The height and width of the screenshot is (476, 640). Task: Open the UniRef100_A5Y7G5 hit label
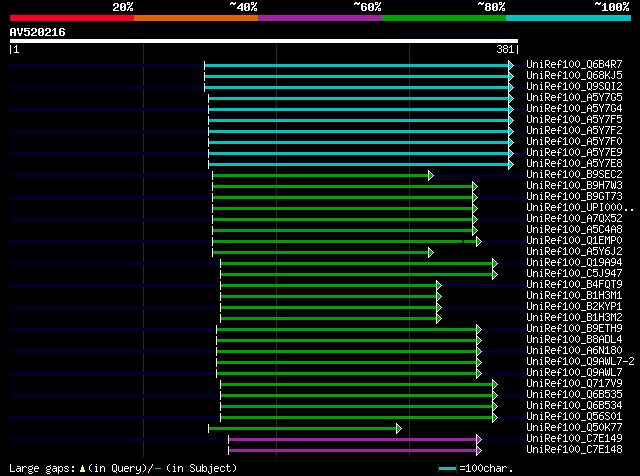[574, 98]
